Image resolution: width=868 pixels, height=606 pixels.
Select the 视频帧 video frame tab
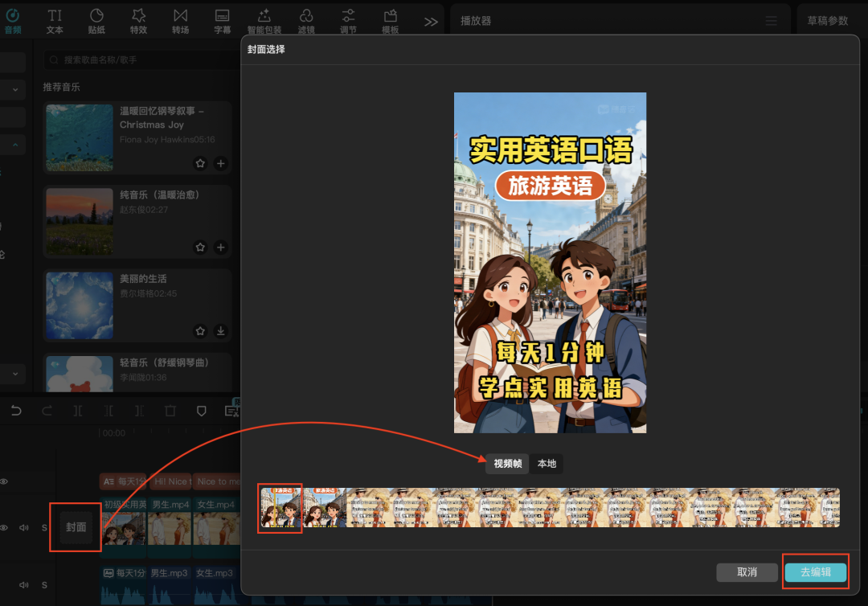506,464
